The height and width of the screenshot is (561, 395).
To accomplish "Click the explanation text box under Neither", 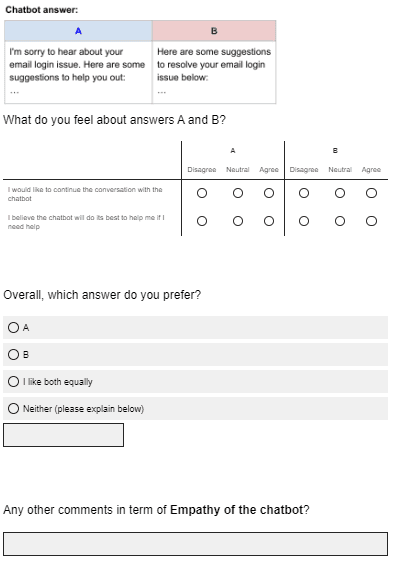I will (x=63, y=435).
